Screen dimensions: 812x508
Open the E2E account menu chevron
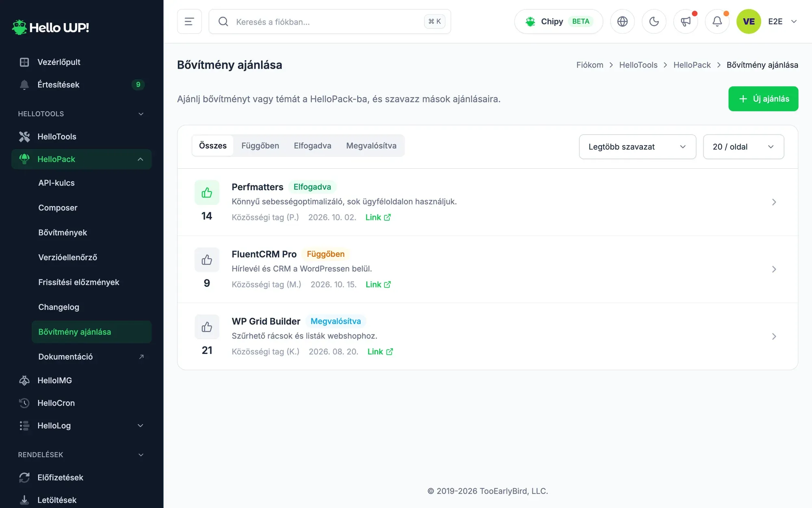click(794, 22)
